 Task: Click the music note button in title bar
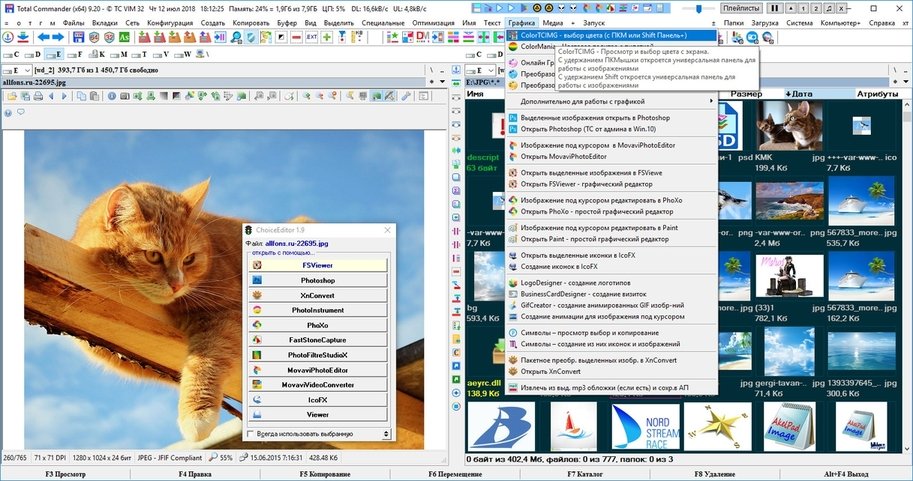pos(829,8)
